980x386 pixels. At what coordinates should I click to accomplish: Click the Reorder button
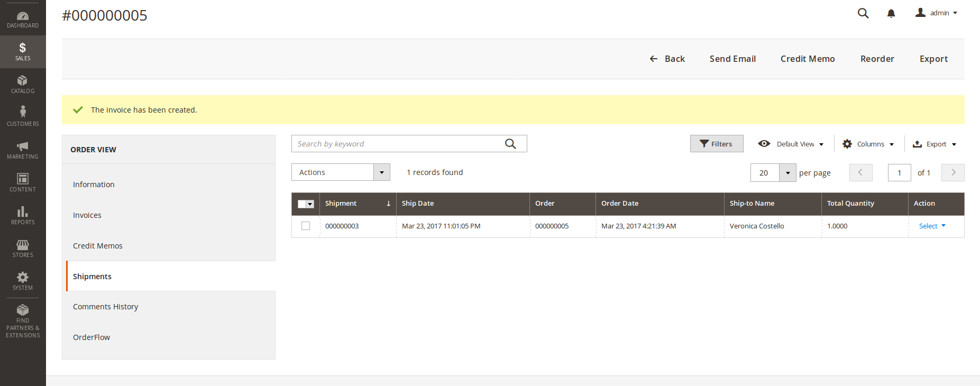pos(877,59)
